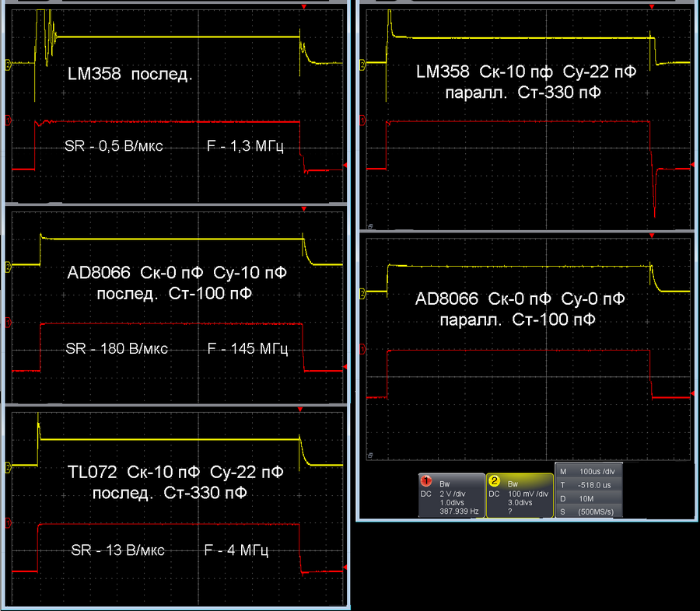Viewport: 700px width, 611px height.
Task: Click the 'F - 145 МГц' label
Action: (248, 348)
